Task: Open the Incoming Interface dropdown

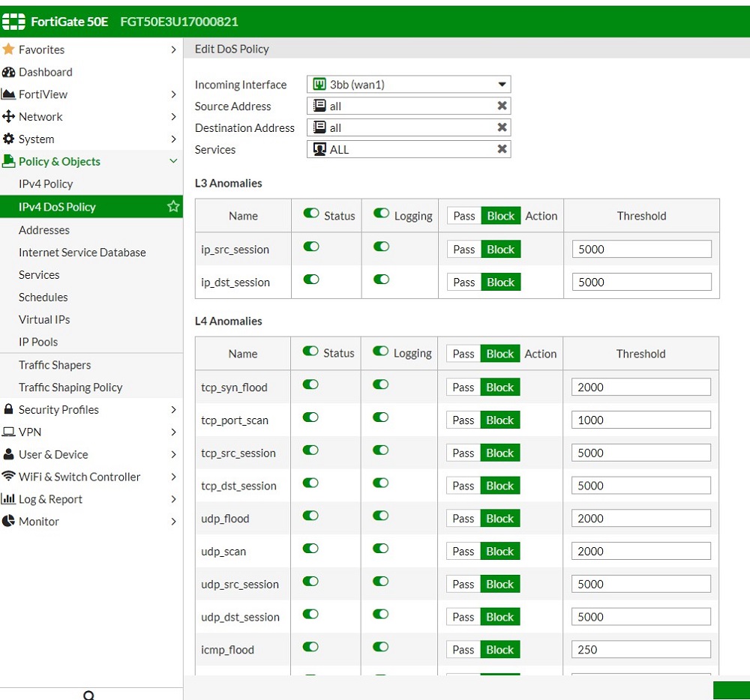Action: coord(502,85)
